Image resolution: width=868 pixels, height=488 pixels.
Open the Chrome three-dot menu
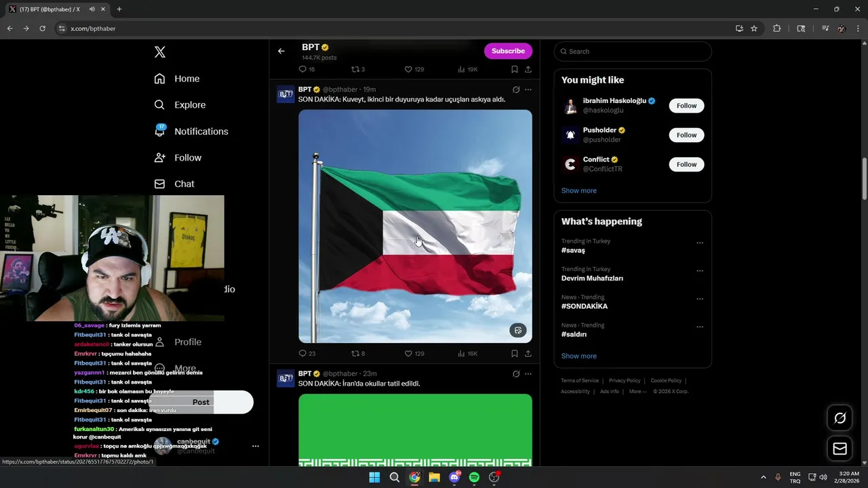point(858,28)
